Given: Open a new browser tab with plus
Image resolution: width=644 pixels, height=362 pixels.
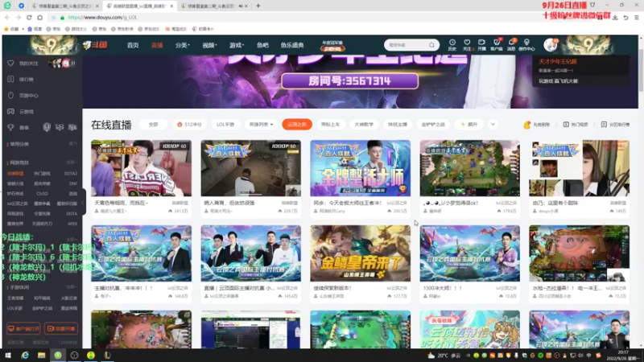Looking at the screenshot, I should coord(258,6).
